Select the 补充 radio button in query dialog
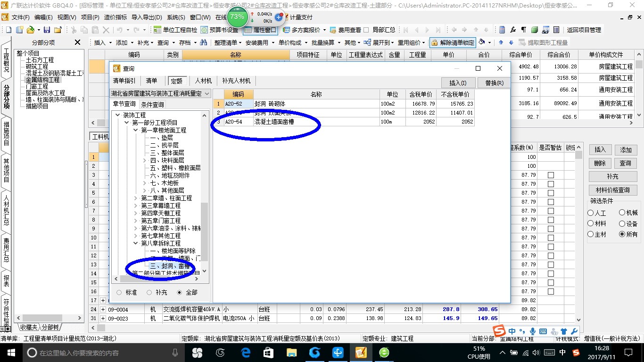The image size is (644, 362). coord(149,292)
